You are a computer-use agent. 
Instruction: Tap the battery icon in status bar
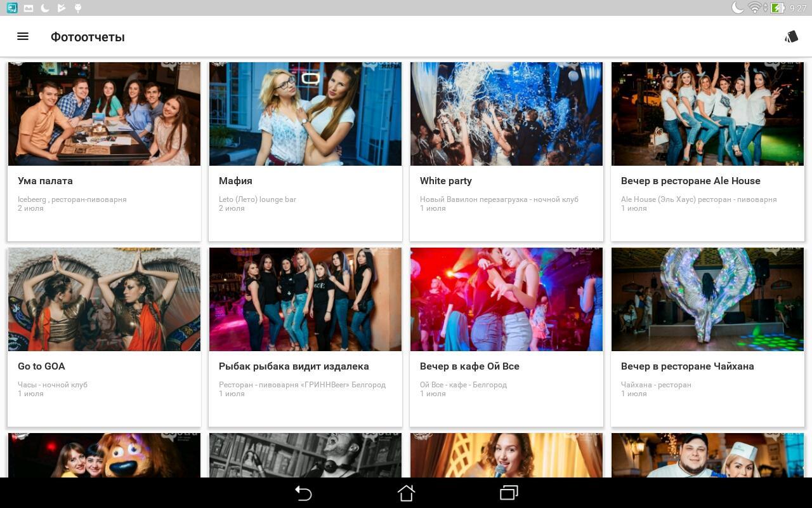(777, 8)
